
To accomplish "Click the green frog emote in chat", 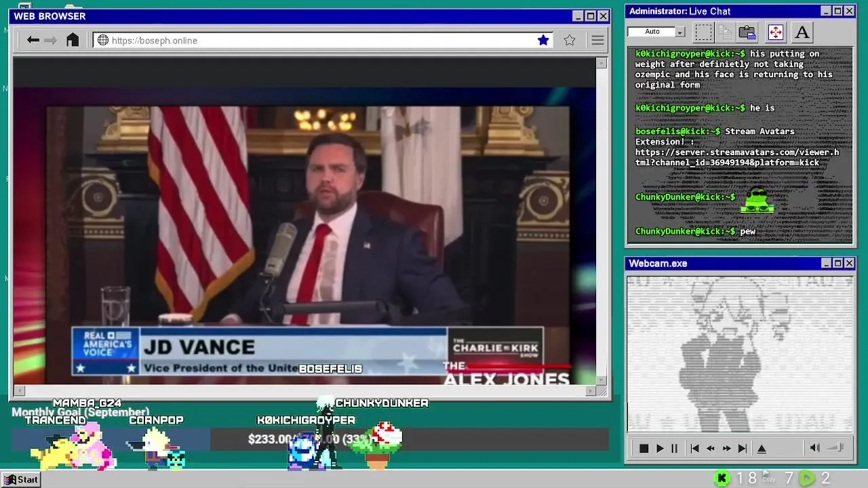I will pos(757,200).
